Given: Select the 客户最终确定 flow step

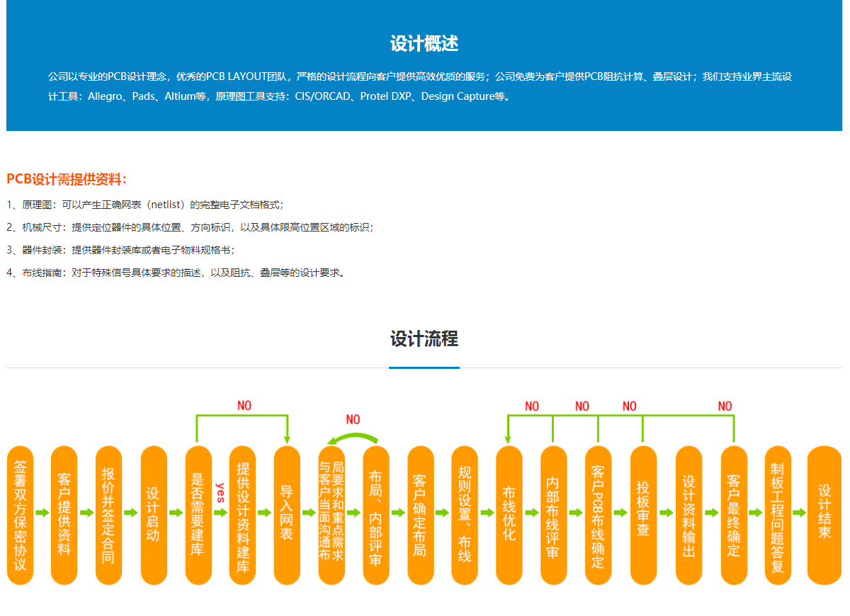Looking at the screenshot, I should 734,515.
